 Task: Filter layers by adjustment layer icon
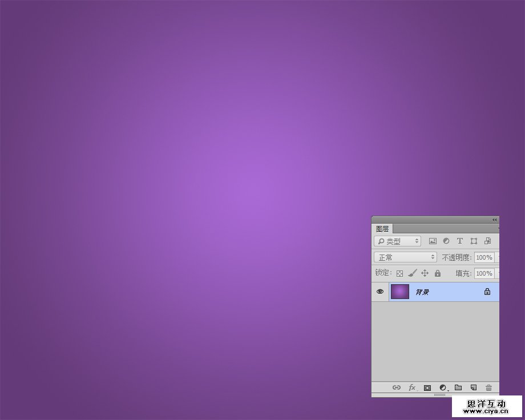click(446, 241)
